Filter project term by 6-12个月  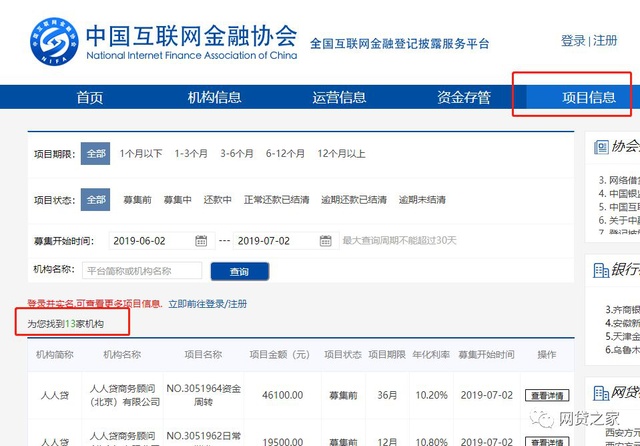285,154
